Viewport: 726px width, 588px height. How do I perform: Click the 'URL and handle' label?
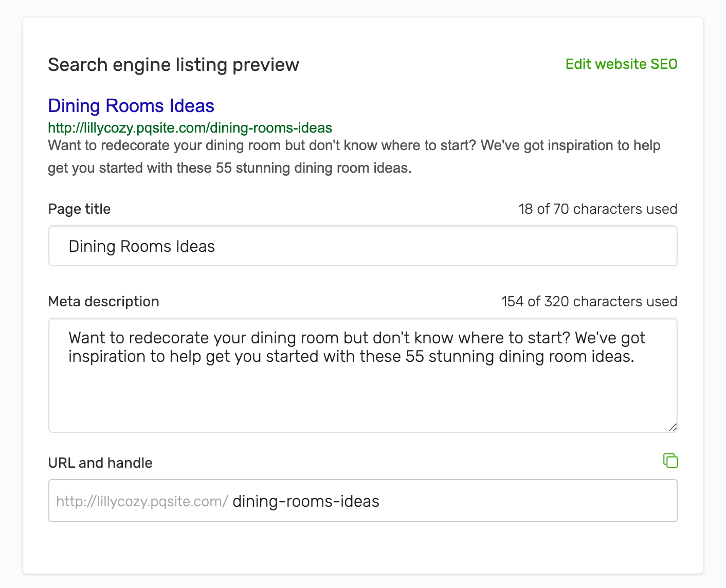(x=100, y=463)
